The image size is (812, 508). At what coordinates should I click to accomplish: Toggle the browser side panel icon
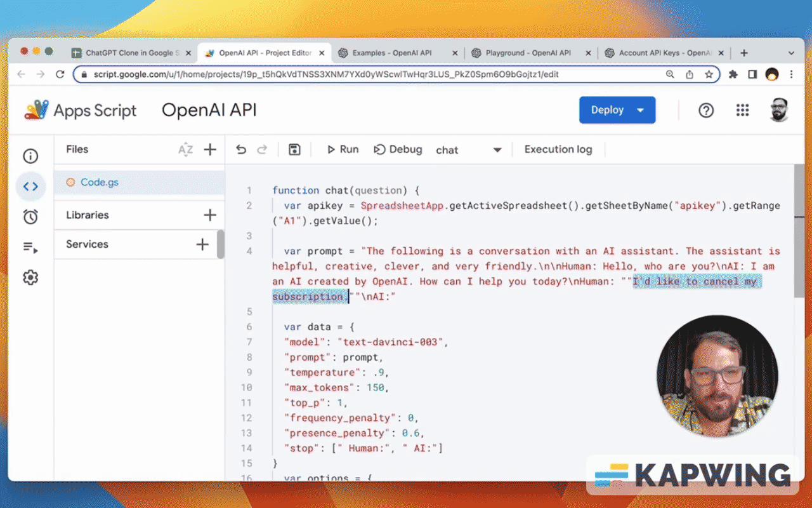[x=752, y=74]
